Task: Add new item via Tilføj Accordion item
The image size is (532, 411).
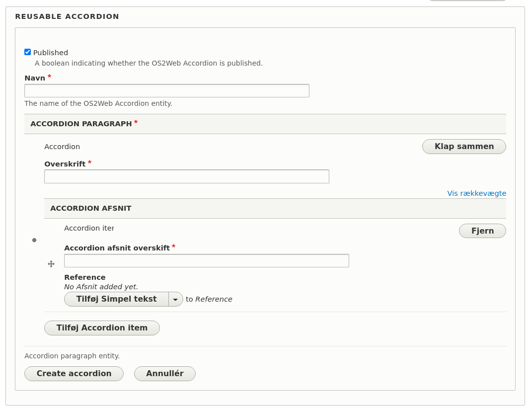Action: pos(102,328)
